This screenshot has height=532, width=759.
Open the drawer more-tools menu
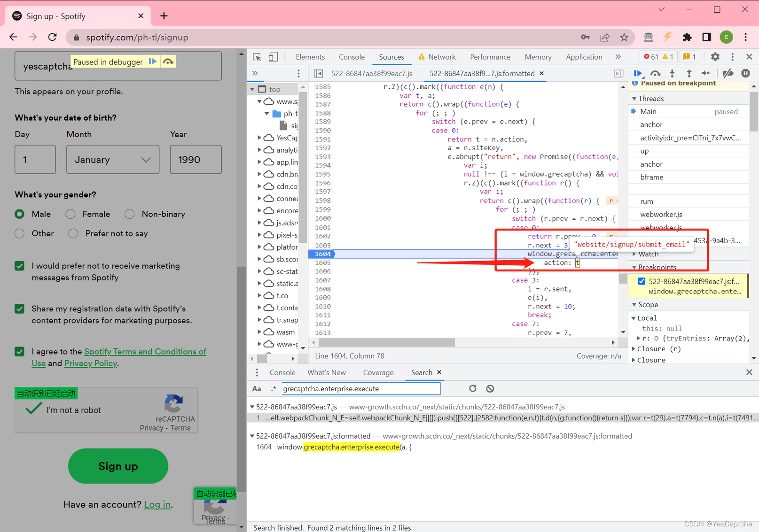(x=257, y=372)
